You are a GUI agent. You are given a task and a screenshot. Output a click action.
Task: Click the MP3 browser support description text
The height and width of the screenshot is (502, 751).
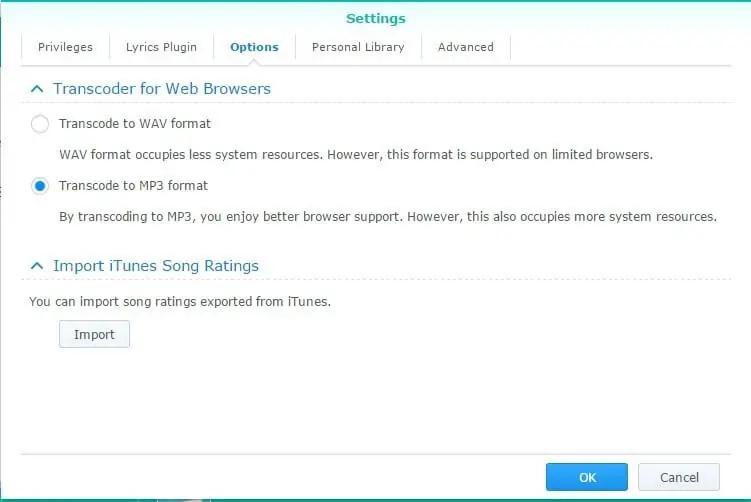click(387, 217)
